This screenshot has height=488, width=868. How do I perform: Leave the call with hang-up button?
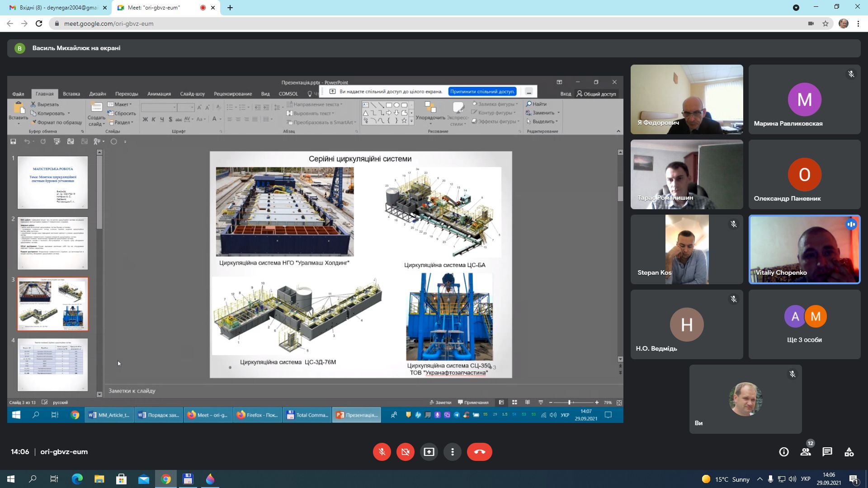point(479,452)
